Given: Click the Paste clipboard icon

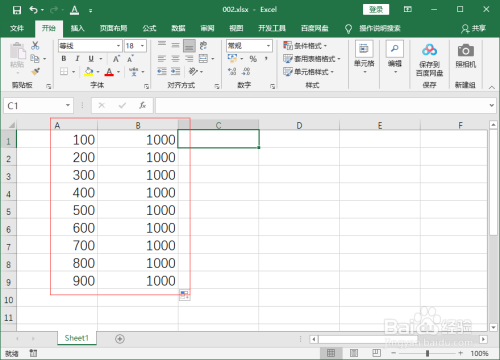Looking at the screenshot, I should (x=17, y=51).
